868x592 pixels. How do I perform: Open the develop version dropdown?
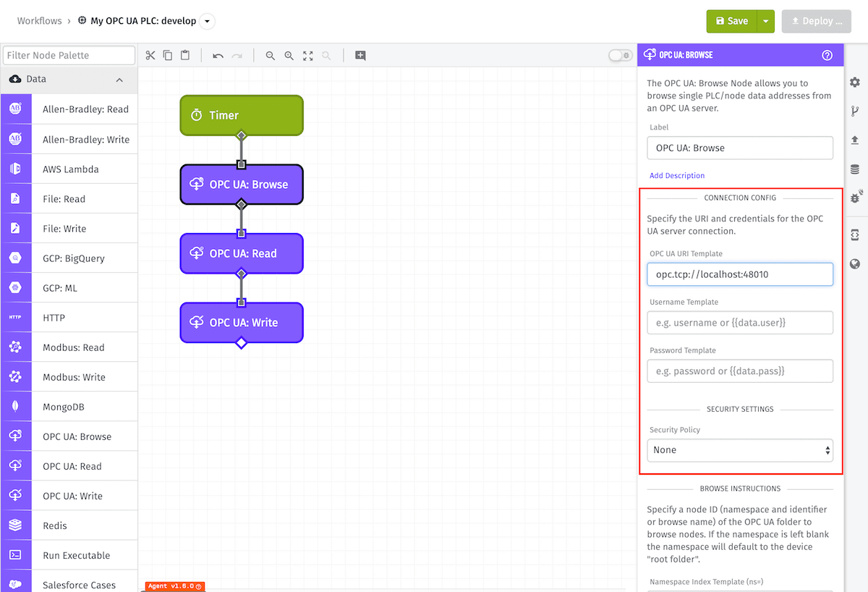pyautogui.click(x=207, y=21)
